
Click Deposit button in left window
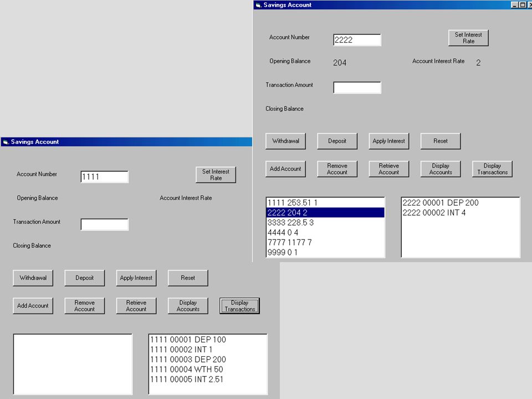pos(84,278)
